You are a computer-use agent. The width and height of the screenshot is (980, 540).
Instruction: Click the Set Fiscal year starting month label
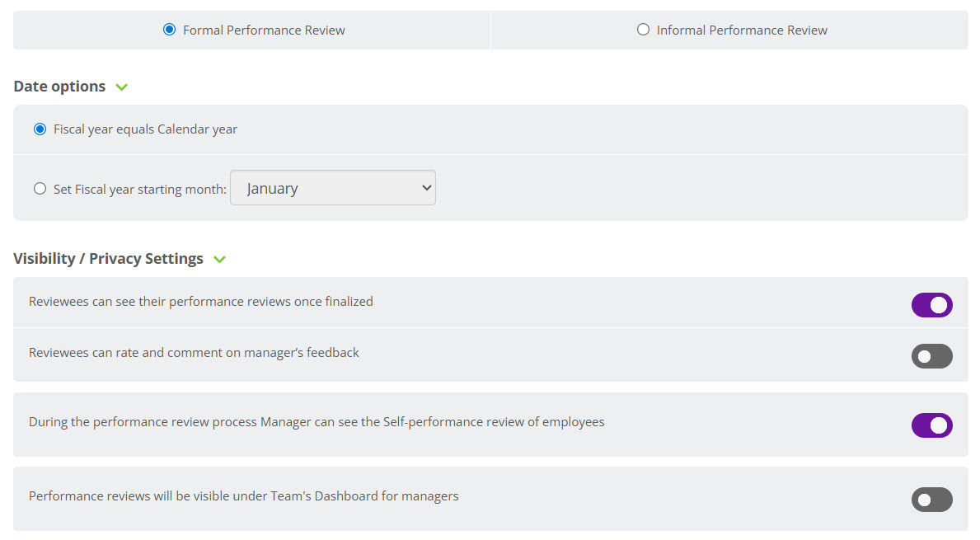tap(139, 190)
